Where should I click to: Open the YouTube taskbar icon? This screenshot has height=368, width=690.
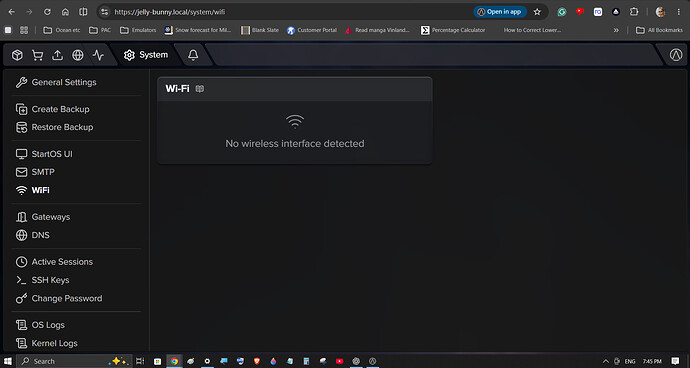[339, 361]
